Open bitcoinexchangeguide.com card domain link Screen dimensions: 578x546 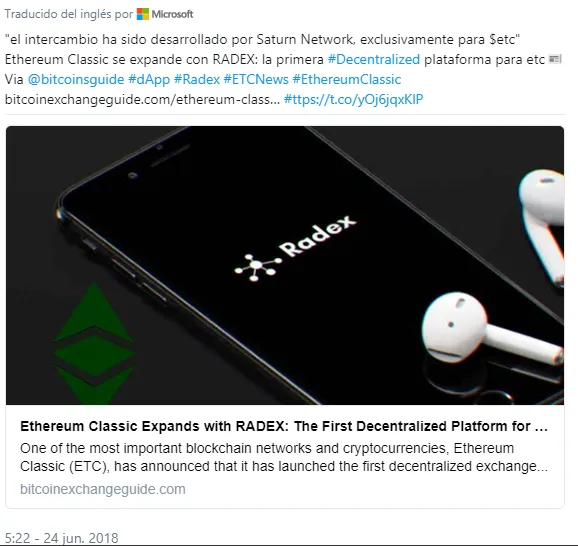(103, 489)
